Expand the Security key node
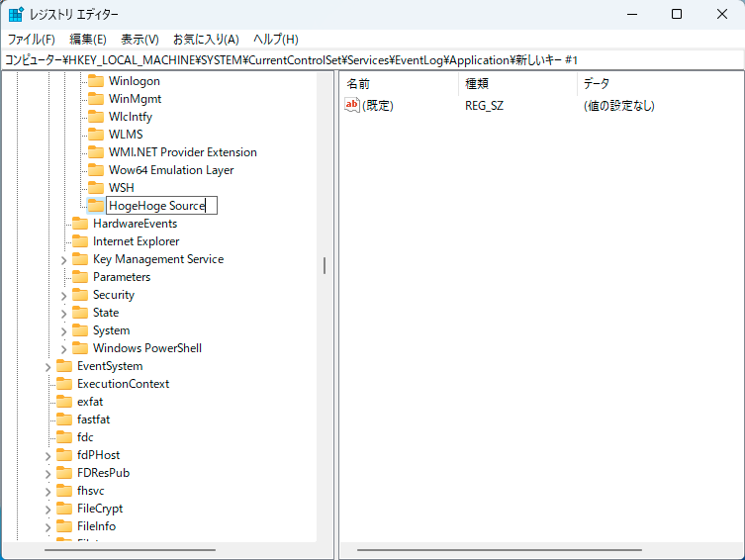745x560 pixels. pos(64,295)
